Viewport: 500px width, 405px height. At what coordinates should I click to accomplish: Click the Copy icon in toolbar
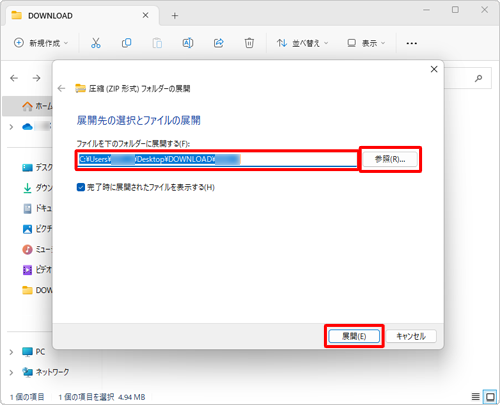point(126,43)
